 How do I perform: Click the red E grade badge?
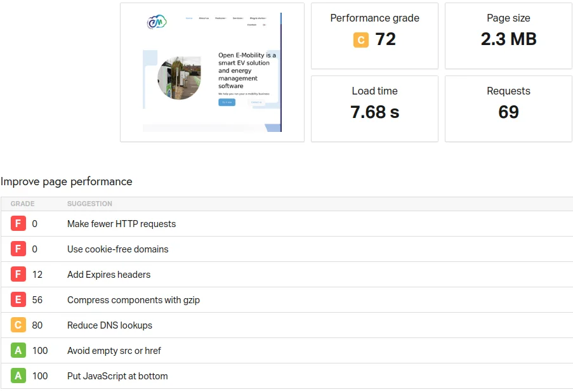(x=18, y=300)
